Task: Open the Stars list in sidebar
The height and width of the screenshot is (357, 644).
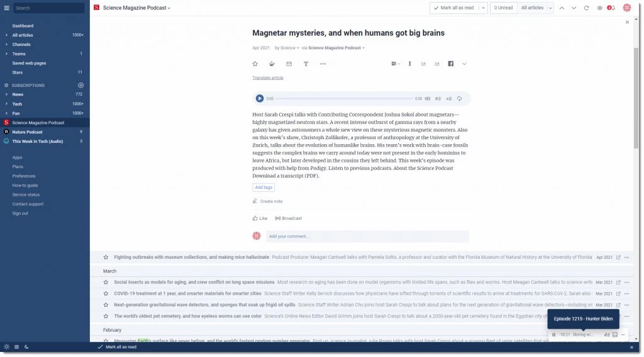Action: (x=17, y=72)
